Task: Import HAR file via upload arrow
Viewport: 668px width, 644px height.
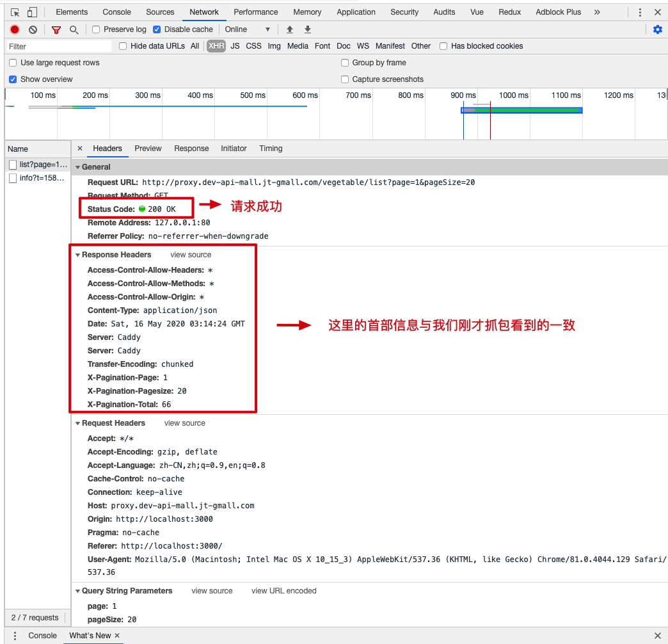Action: [x=289, y=29]
